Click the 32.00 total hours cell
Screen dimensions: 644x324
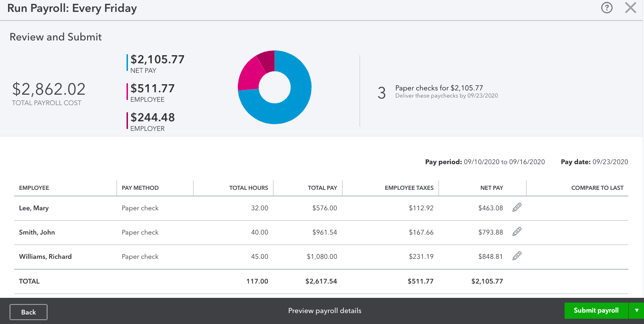click(x=260, y=208)
